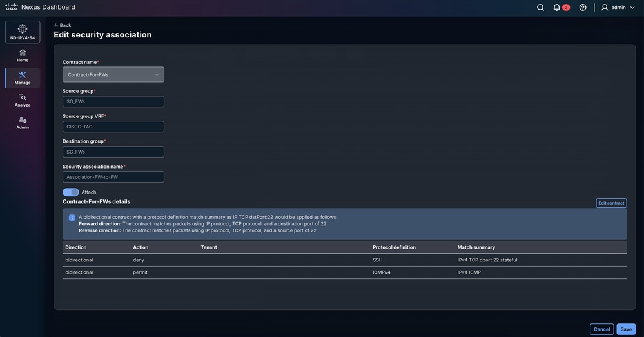Open the help question mark icon
Image resolution: width=644 pixels, height=337 pixels.
(583, 7)
